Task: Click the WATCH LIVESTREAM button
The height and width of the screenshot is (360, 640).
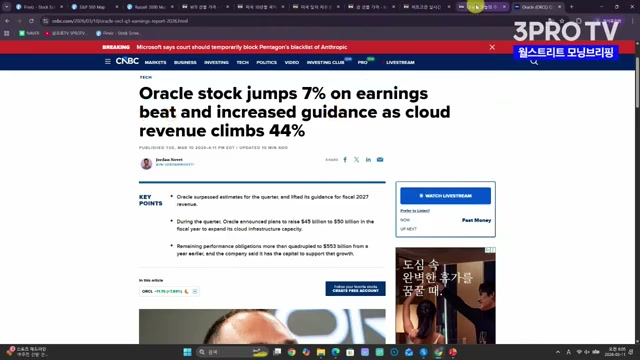Action: [445, 196]
